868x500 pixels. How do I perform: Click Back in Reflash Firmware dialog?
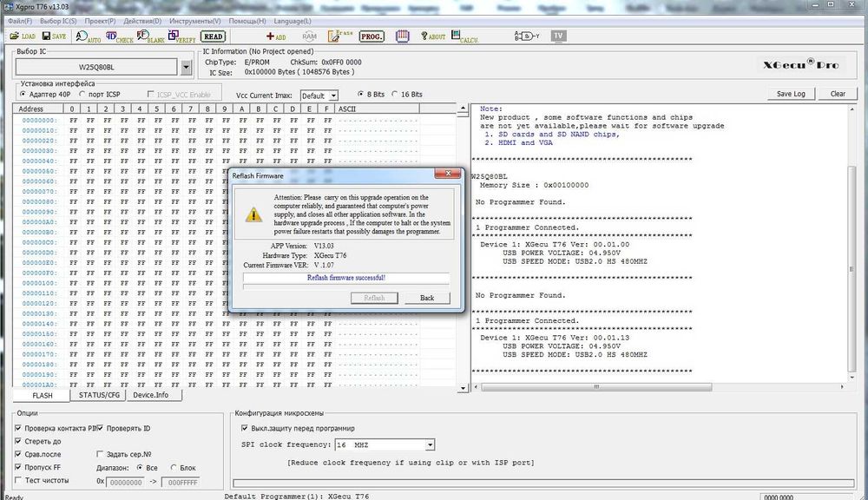[x=427, y=298]
